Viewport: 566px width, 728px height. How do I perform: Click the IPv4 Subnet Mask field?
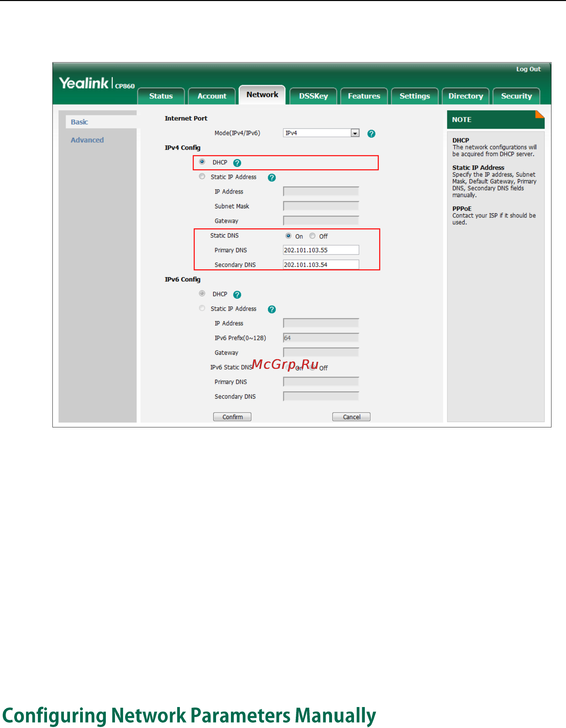click(321, 206)
